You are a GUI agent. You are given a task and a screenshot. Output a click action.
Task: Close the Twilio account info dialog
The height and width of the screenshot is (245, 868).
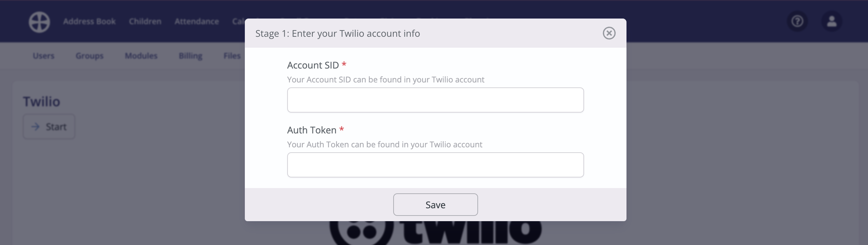click(609, 33)
